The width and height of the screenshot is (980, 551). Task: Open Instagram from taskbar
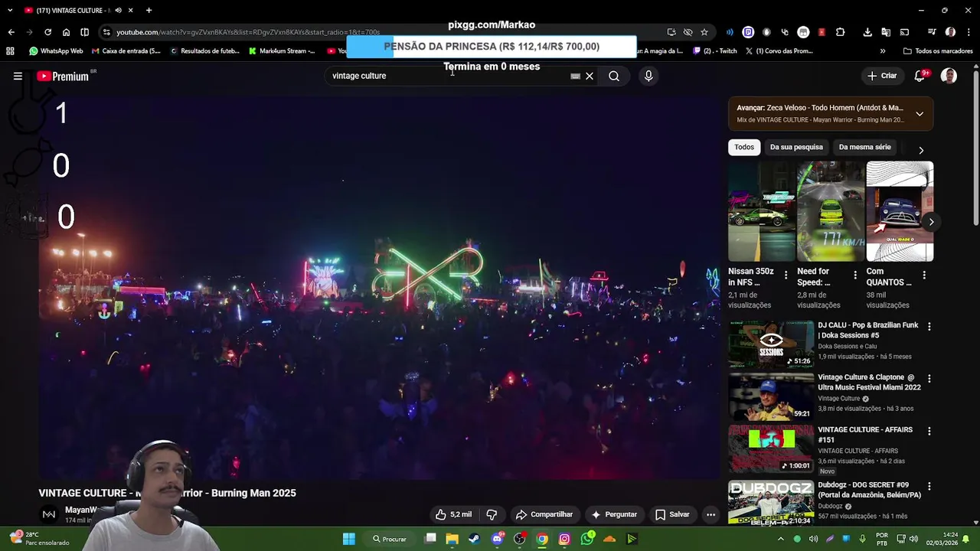pos(564,539)
